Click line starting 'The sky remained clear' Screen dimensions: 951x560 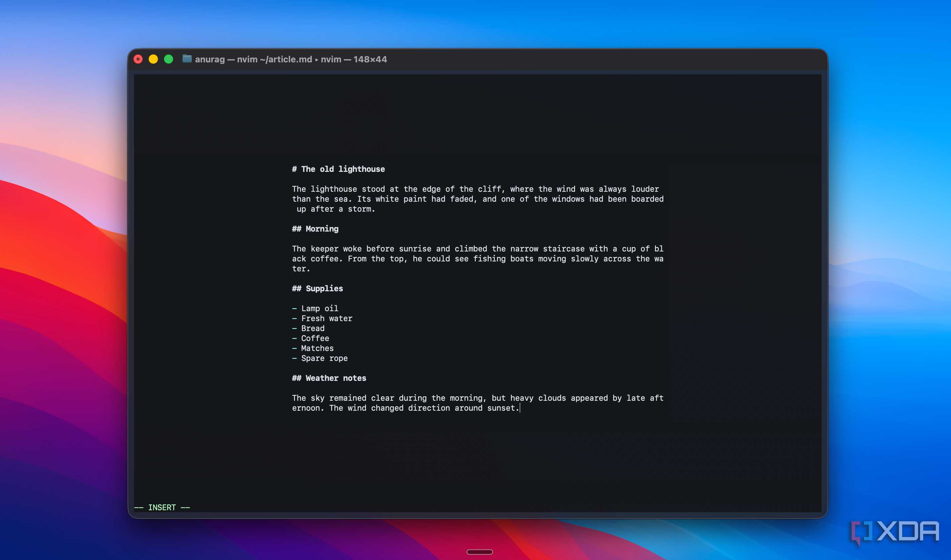tap(478, 398)
